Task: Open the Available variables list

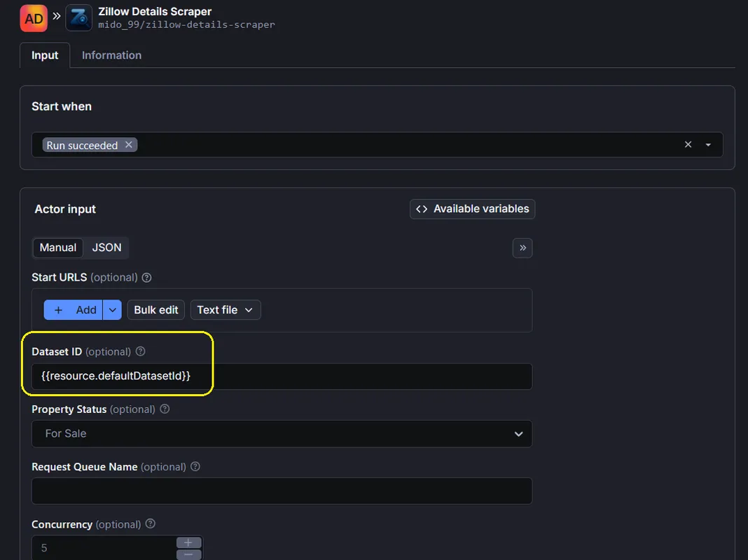Action: [x=472, y=209]
